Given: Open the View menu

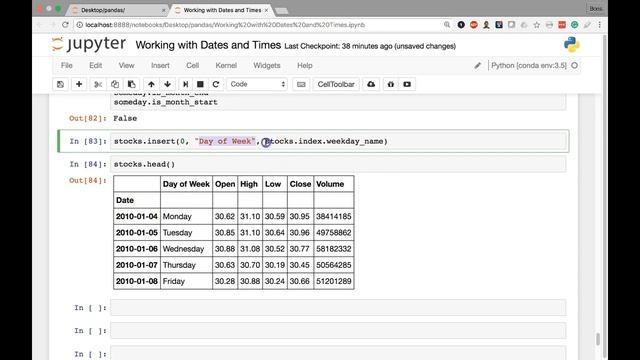Looking at the screenshot, I should pos(126,65).
